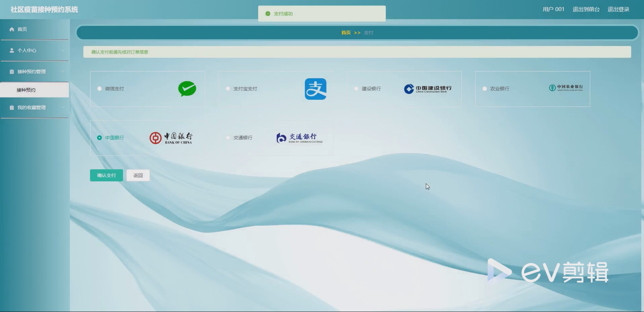
Task: Click the 首页 breadcrumb link
Action: tap(346, 33)
